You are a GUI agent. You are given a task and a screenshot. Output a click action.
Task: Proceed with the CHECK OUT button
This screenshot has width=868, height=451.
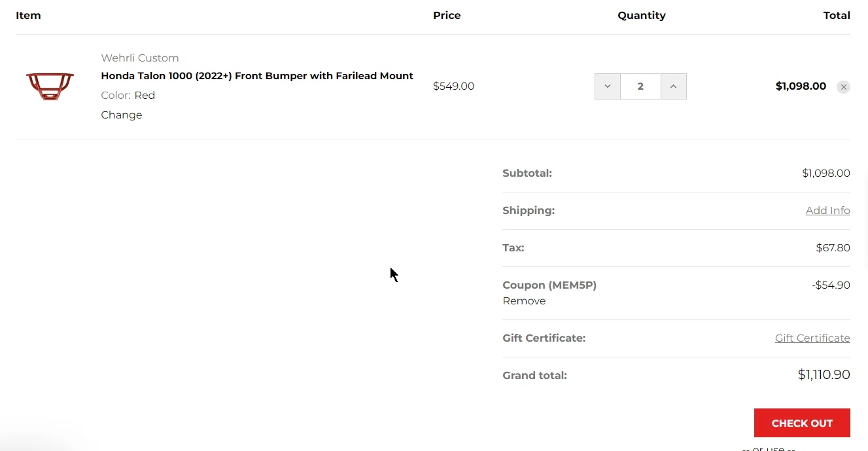pyautogui.click(x=802, y=423)
